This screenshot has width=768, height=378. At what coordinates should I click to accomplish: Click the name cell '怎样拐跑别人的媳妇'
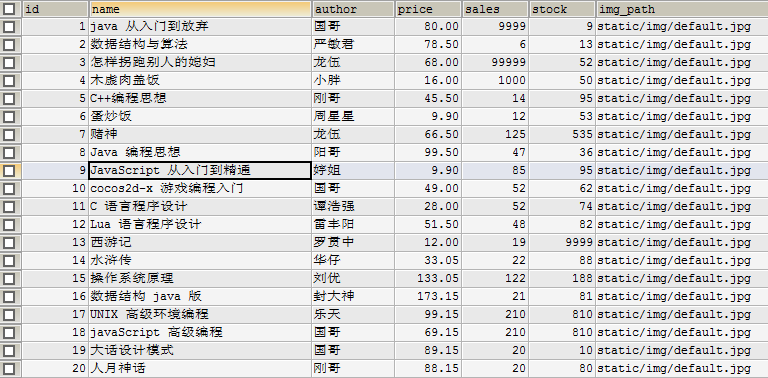pyautogui.click(x=200, y=63)
